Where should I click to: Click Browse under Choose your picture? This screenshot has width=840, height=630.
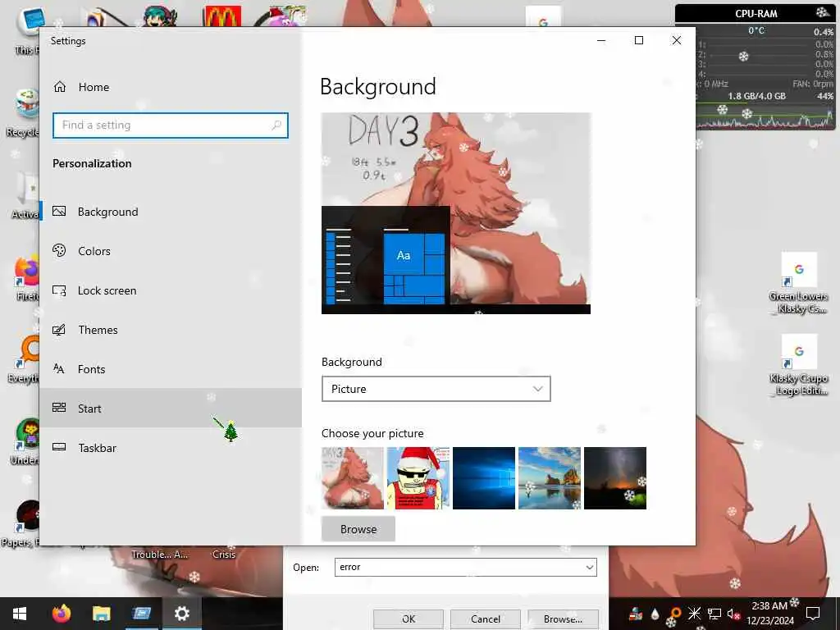click(358, 529)
